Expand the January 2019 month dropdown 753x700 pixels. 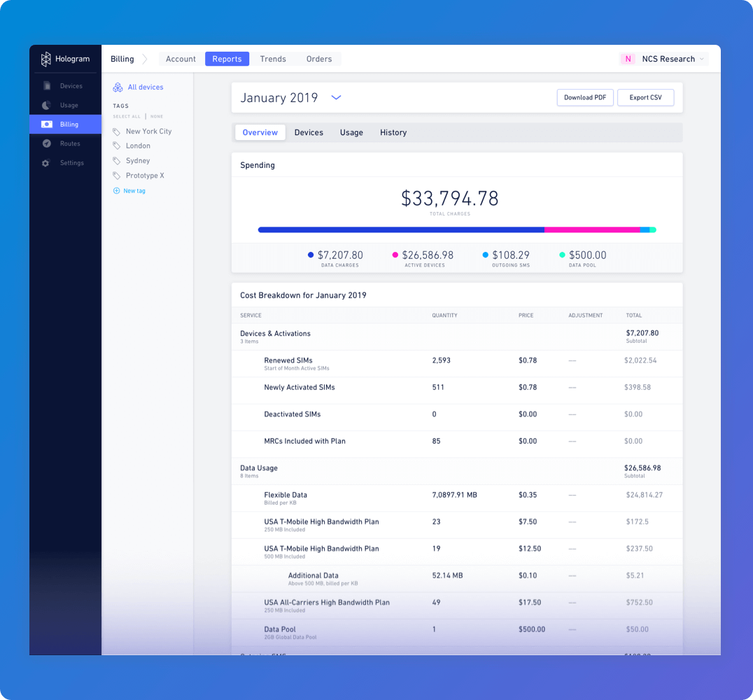pos(336,97)
